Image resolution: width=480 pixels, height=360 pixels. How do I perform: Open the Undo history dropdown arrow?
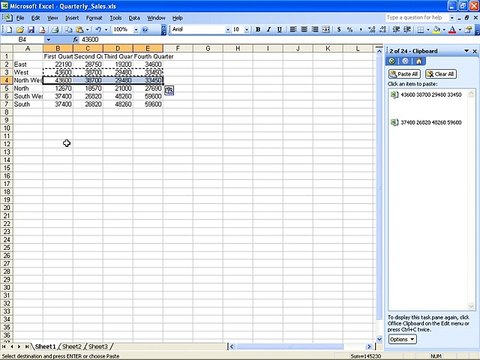tap(106, 30)
